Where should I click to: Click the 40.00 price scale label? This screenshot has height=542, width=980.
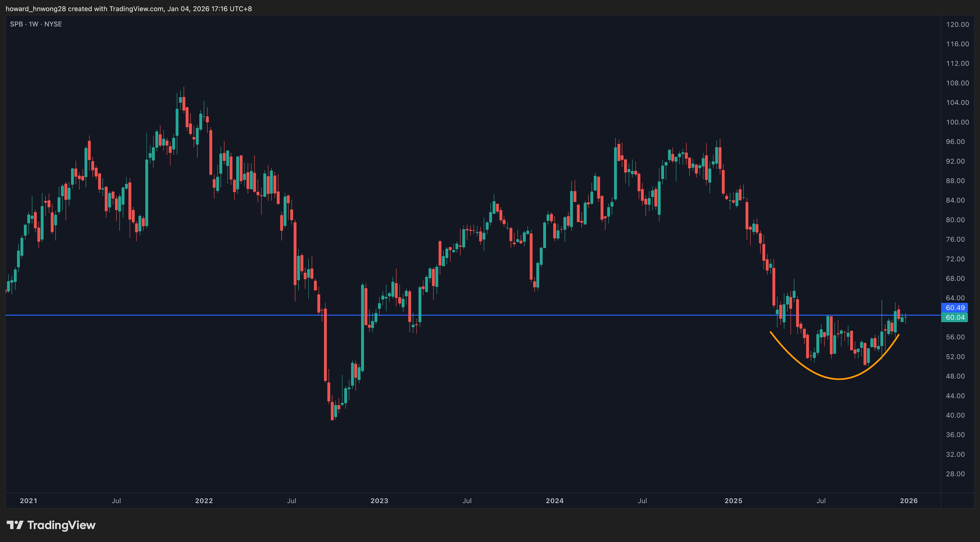coord(955,415)
